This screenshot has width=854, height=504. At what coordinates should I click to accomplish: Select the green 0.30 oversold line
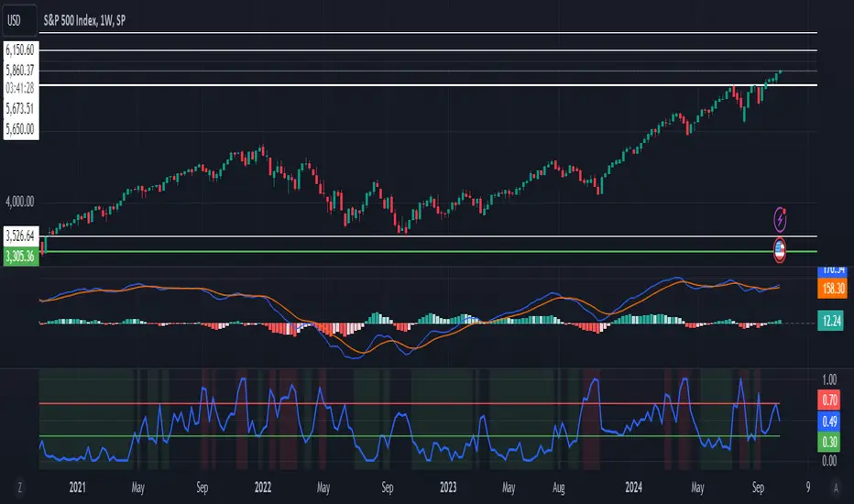410,436
